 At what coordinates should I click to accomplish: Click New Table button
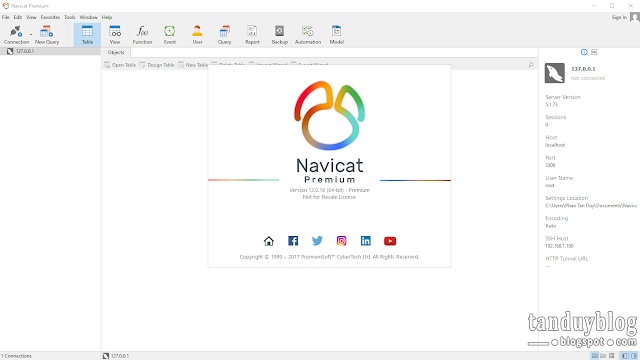click(193, 65)
